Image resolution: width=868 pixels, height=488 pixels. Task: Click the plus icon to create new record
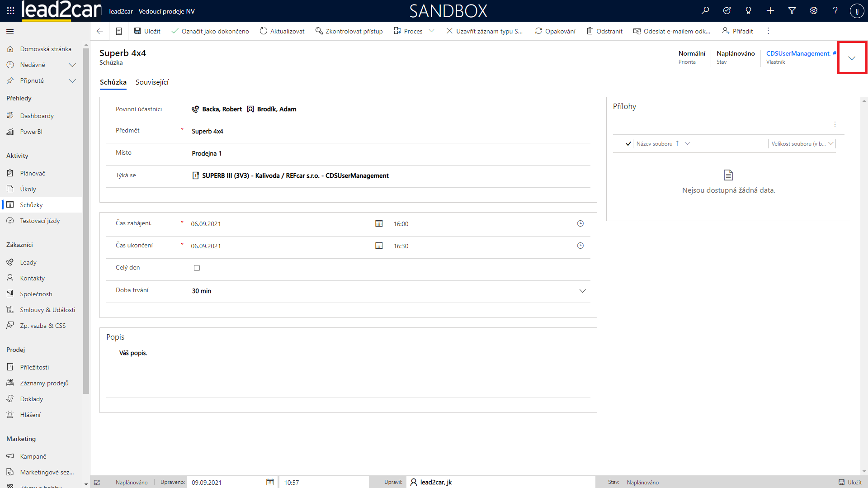pos(770,10)
